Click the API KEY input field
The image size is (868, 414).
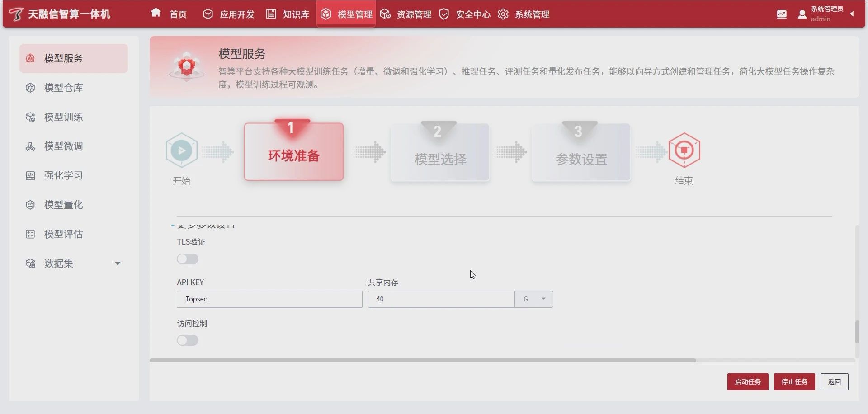pos(269,299)
